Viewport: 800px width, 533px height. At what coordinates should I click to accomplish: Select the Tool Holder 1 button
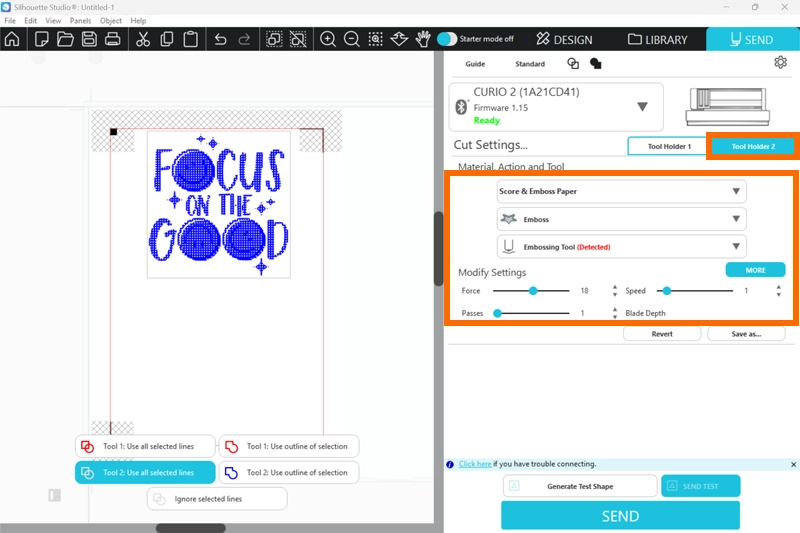click(x=668, y=146)
